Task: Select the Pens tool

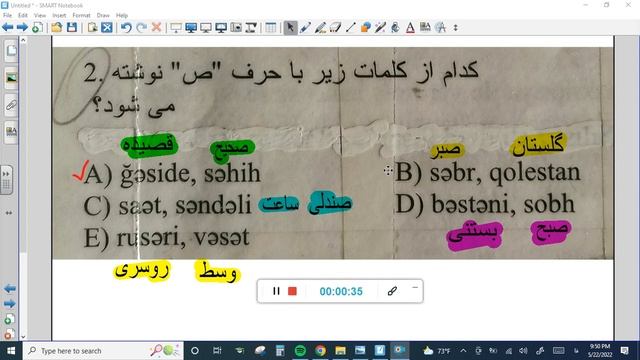Action: (305, 27)
